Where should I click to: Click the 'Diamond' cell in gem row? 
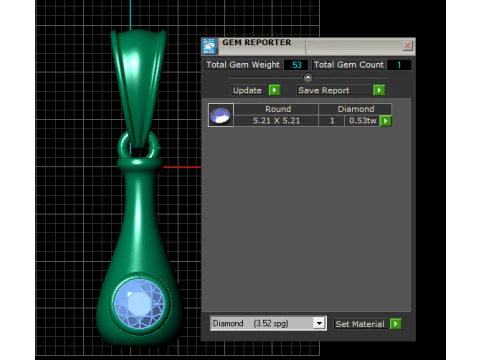(x=355, y=109)
